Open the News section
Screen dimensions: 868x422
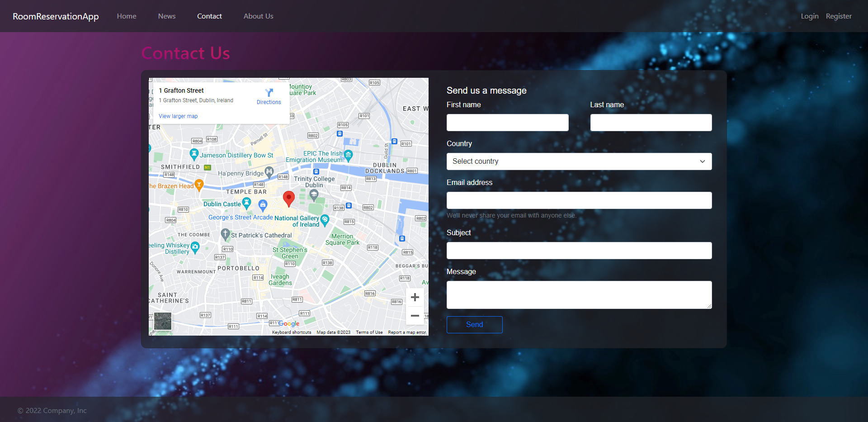166,16
